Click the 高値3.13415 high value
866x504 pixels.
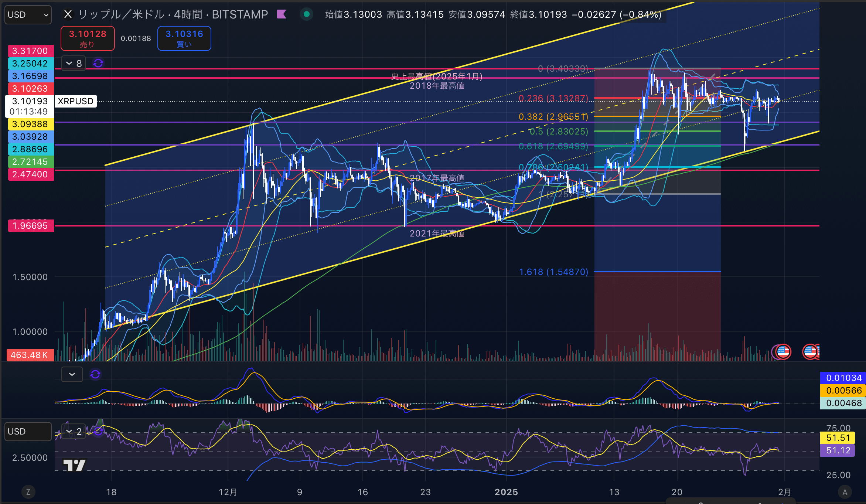click(415, 14)
